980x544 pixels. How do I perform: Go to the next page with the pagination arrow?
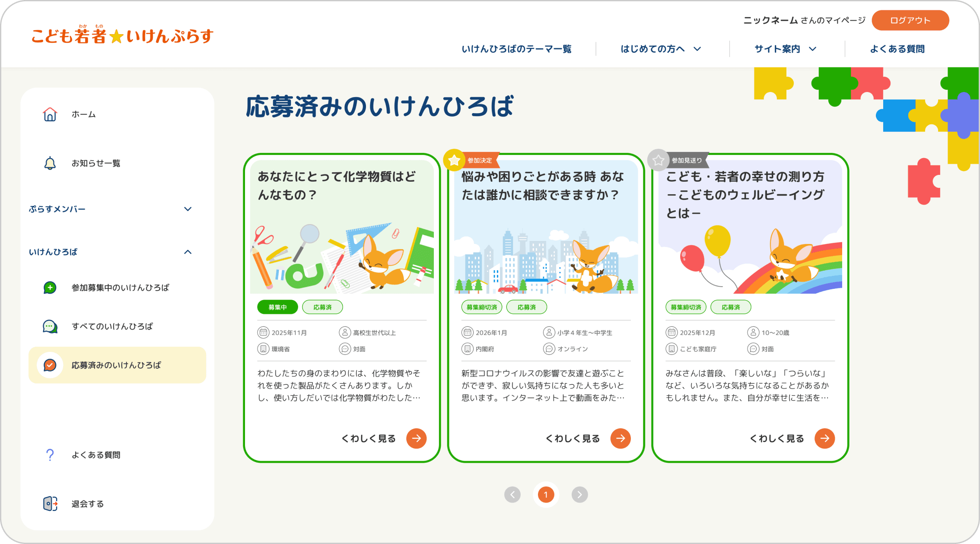pyautogui.click(x=579, y=495)
